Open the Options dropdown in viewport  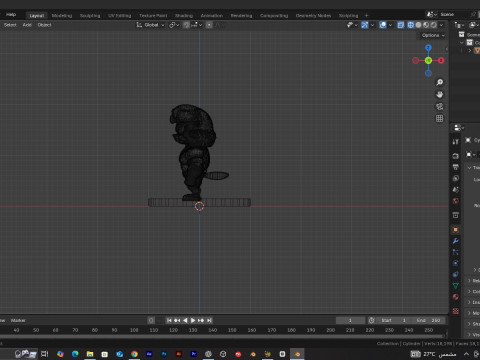click(x=433, y=35)
